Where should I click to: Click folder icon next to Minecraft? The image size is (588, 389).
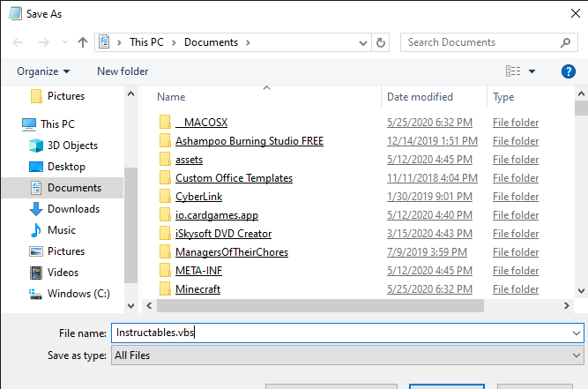coord(165,288)
